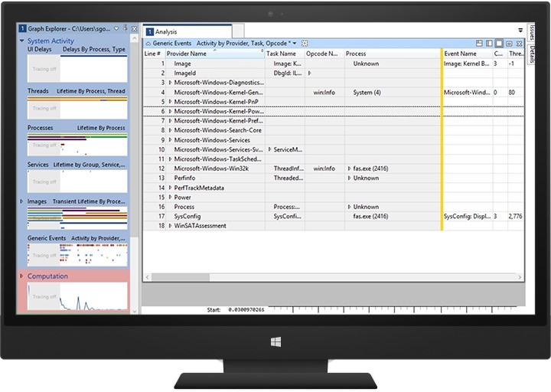Viewport: 551px width, 392px height.
Task: Click Graph Explorer scroll down arrow
Action: (x=134, y=311)
